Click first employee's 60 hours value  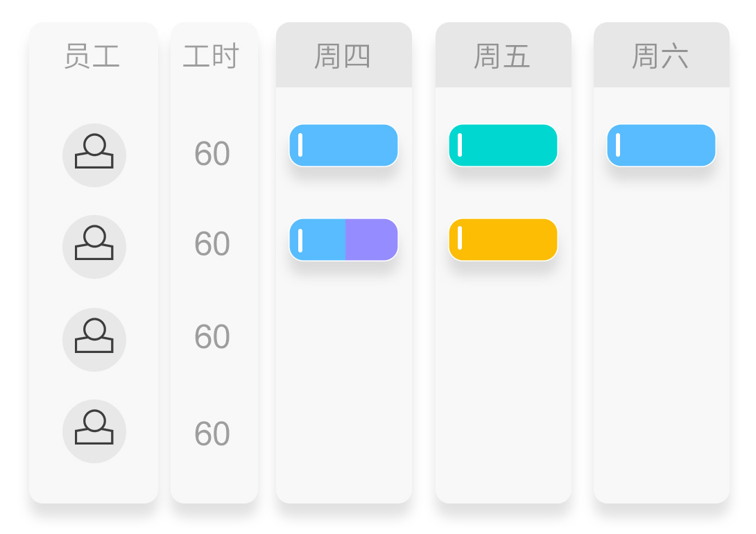tap(212, 154)
